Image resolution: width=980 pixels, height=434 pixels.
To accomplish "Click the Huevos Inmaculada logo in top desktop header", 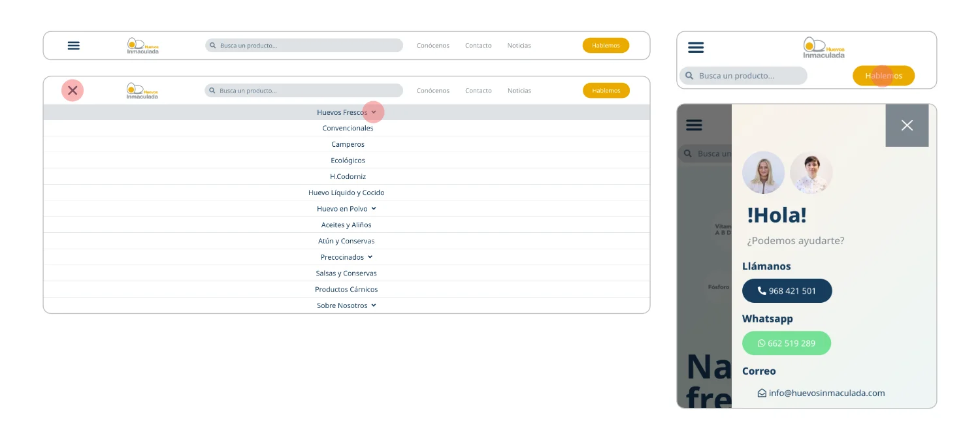I will [x=143, y=46].
